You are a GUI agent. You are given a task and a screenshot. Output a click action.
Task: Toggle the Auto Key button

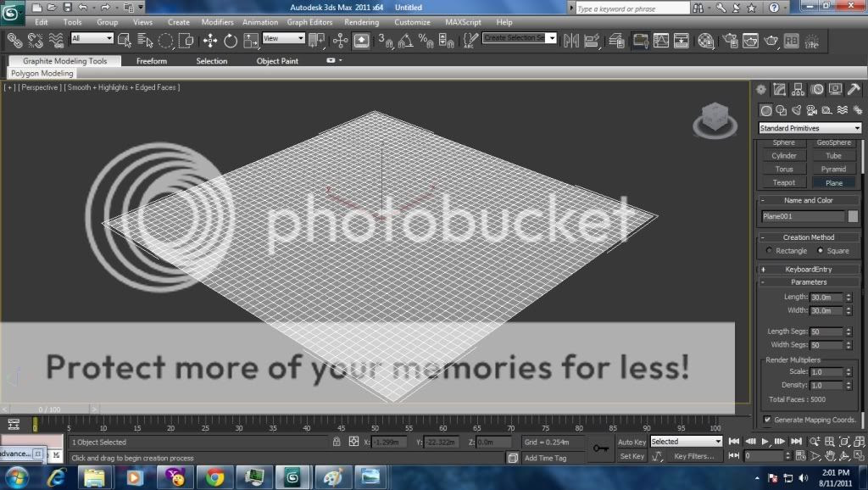tap(632, 442)
